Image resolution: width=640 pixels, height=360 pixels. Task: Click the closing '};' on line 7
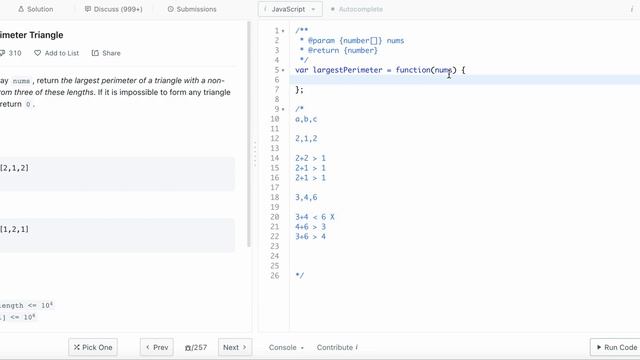click(x=299, y=90)
